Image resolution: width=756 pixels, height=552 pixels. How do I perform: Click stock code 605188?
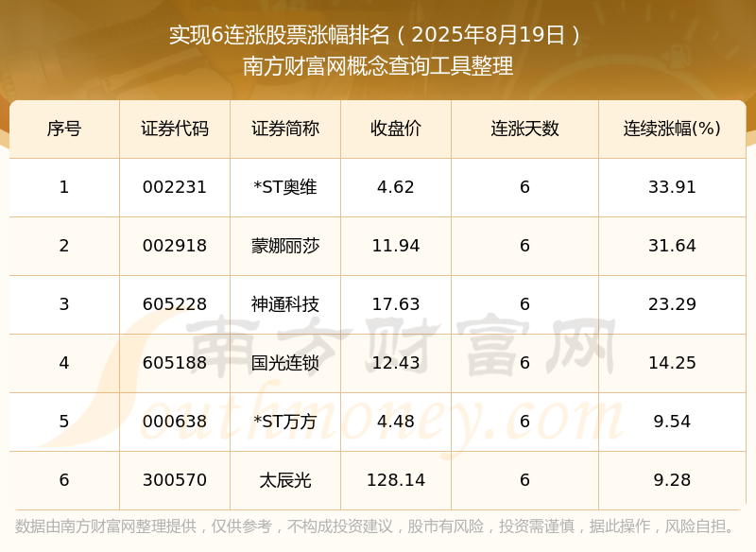(x=175, y=363)
